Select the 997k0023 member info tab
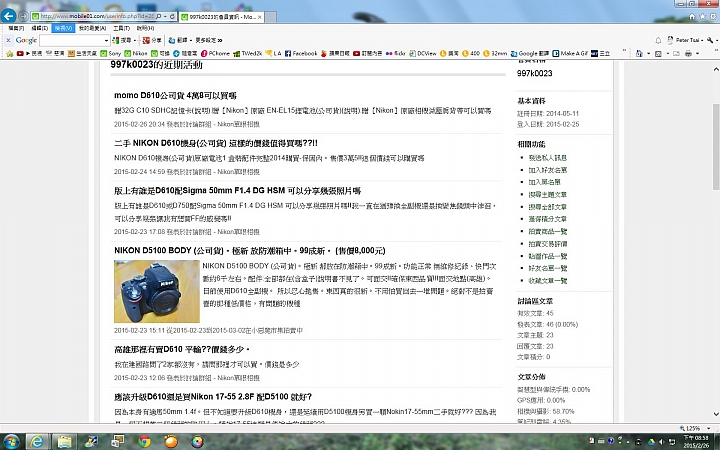Image resolution: width=720 pixels, height=450 pixels. pos(219,17)
